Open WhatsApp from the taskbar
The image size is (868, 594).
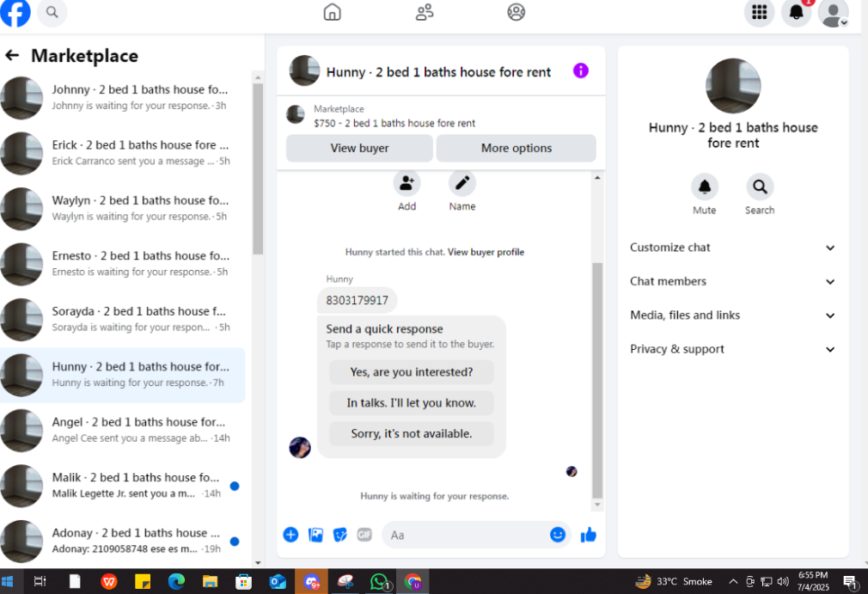pos(379,582)
